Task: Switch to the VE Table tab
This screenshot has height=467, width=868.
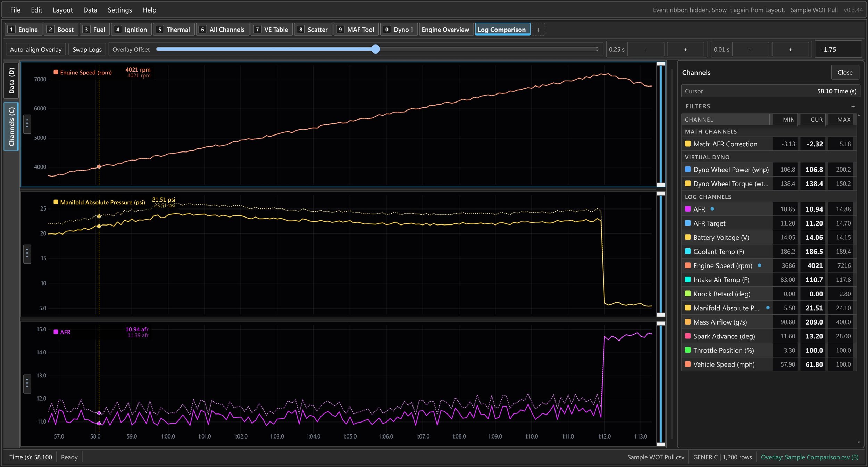Action: point(272,30)
